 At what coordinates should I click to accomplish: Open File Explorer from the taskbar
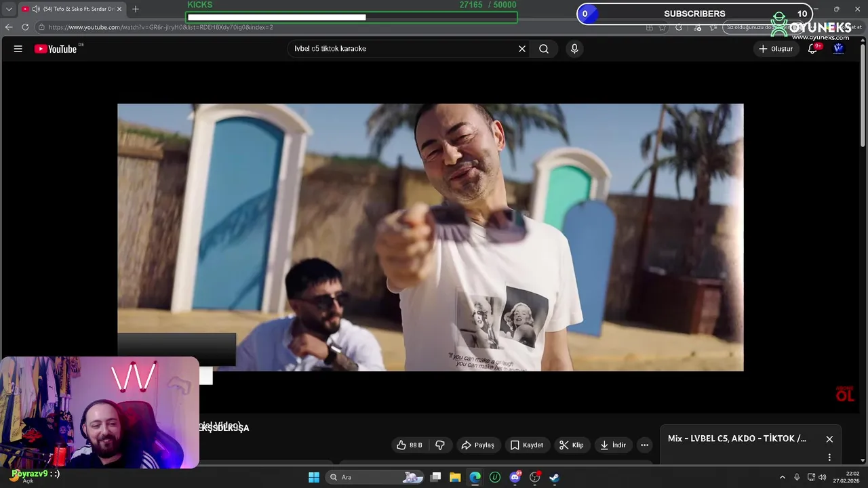click(x=455, y=477)
